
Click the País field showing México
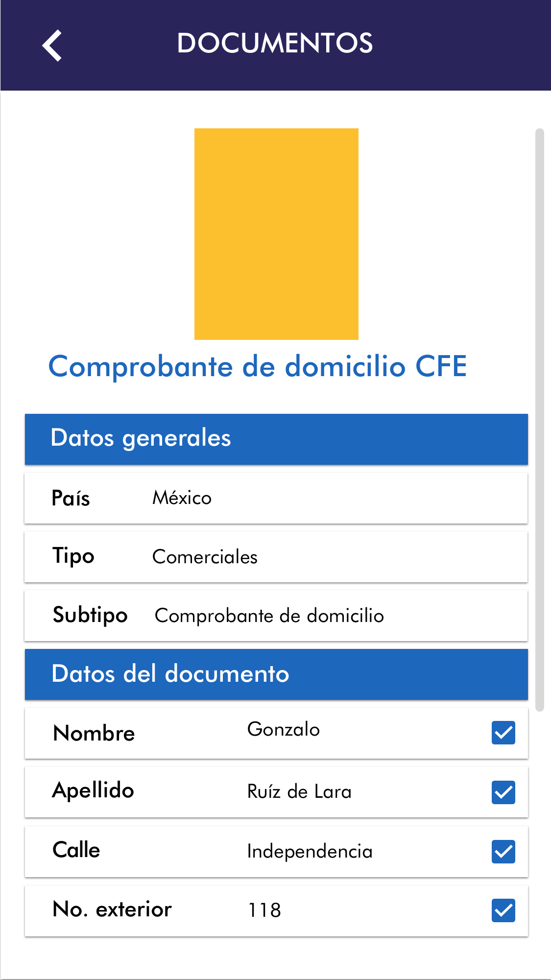pyautogui.click(x=182, y=498)
